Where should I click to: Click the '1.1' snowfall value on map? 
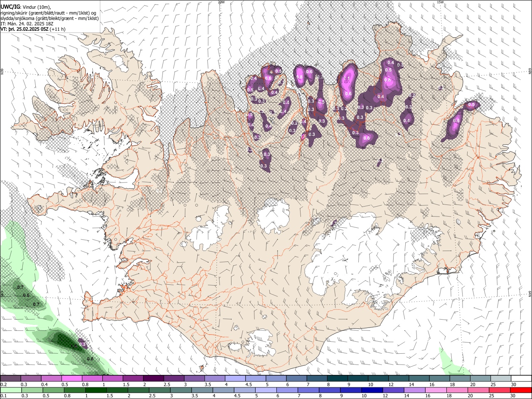pyautogui.click(x=346, y=78)
